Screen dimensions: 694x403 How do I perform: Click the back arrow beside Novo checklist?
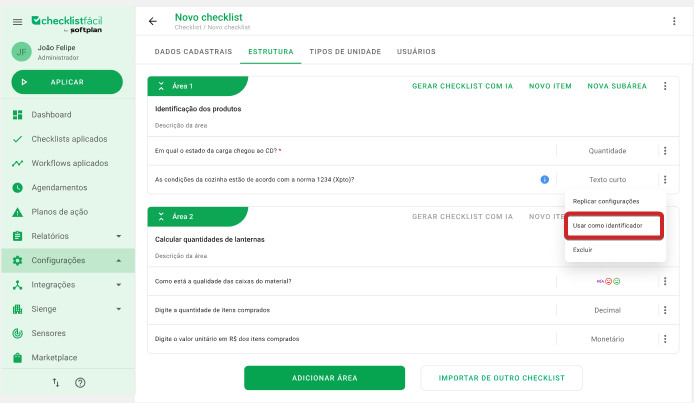coord(153,21)
